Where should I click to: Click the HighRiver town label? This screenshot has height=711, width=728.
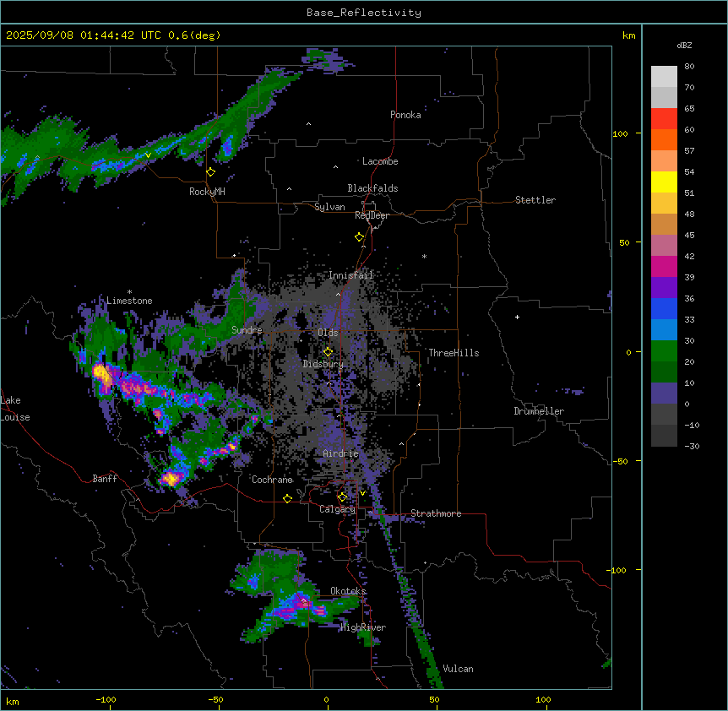[x=362, y=627]
